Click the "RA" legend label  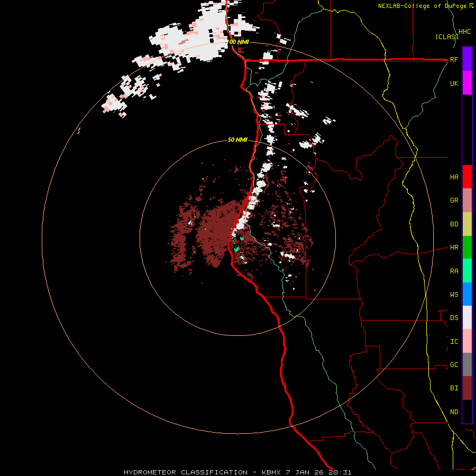454,271
